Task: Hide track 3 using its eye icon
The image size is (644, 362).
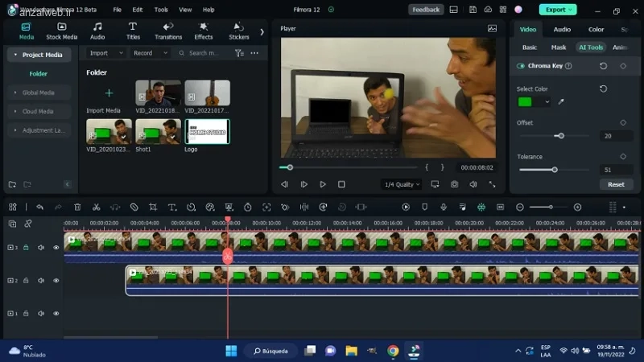Action: (56, 248)
